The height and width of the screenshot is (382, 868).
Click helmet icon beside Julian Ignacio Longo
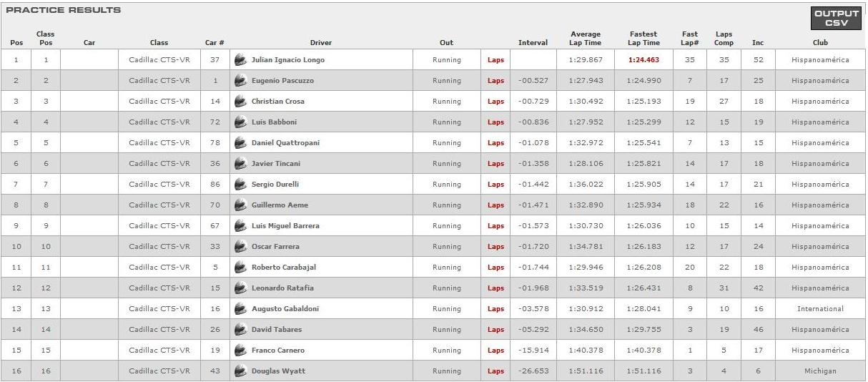pyautogui.click(x=240, y=60)
